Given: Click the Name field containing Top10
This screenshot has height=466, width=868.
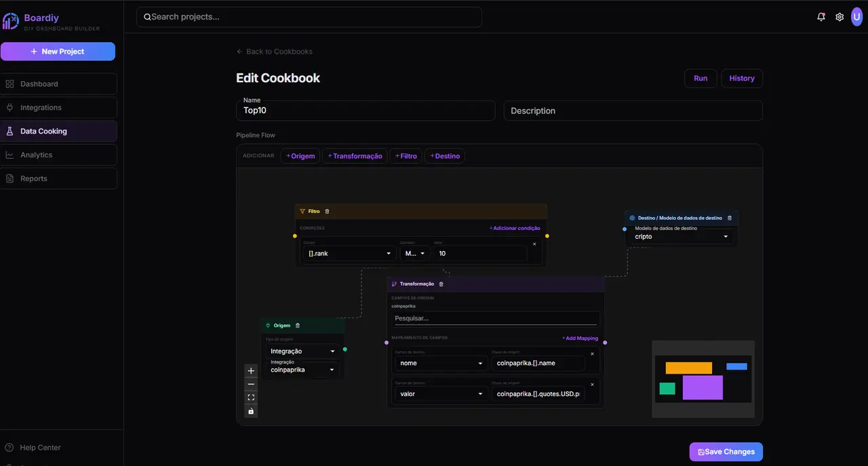Looking at the screenshot, I should pyautogui.click(x=366, y=111).
